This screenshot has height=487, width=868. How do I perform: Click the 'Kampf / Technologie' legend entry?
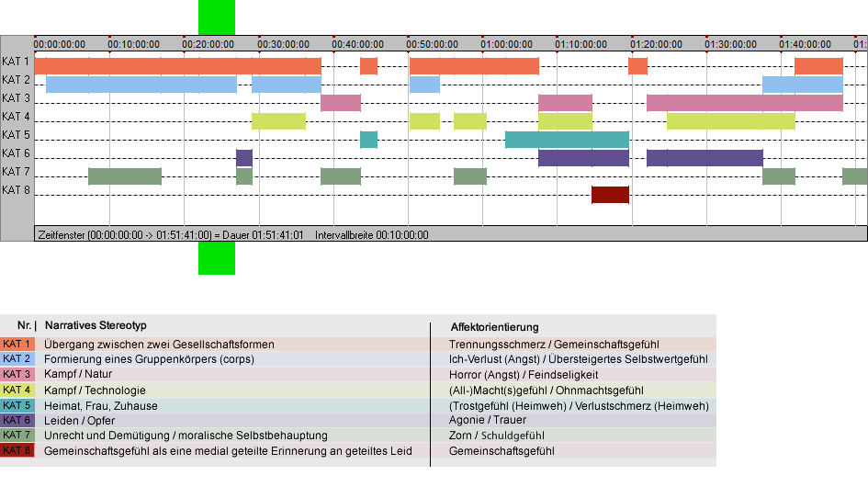[96, 390]
